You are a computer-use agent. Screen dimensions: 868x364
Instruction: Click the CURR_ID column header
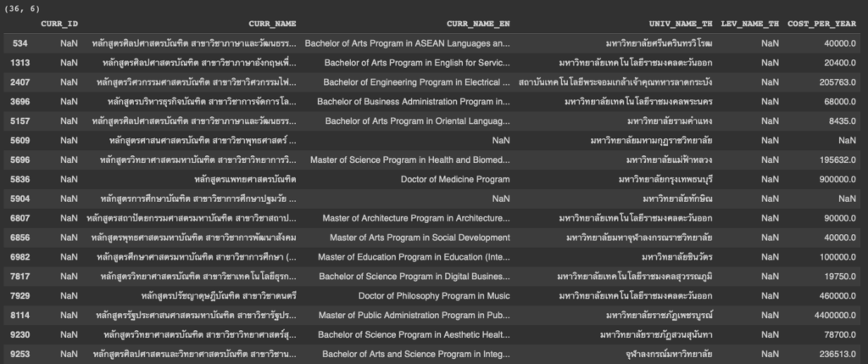58,24
